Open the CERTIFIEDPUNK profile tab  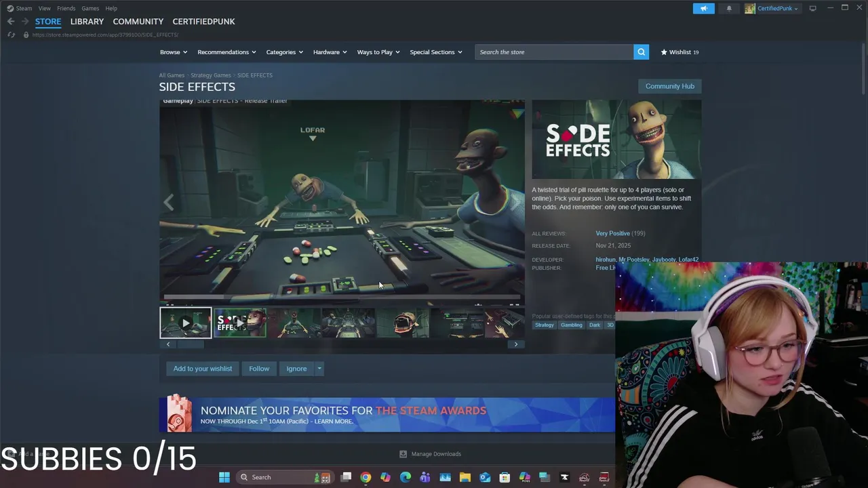203,22
